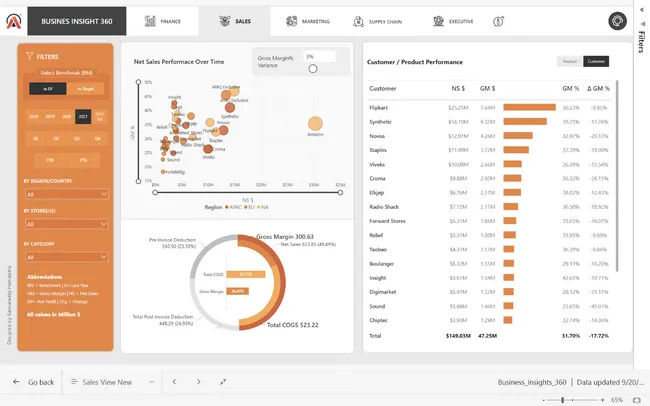Screen dimensions: 650x406
Task: Click the Go back button
Action: click(33, 382)
